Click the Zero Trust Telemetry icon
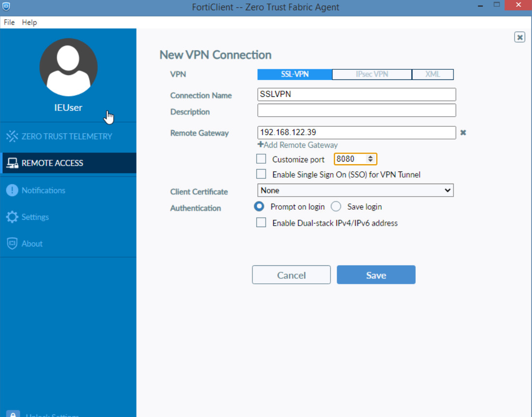The width and height of the screenshot is (532, 417). [x=12, y=136]
